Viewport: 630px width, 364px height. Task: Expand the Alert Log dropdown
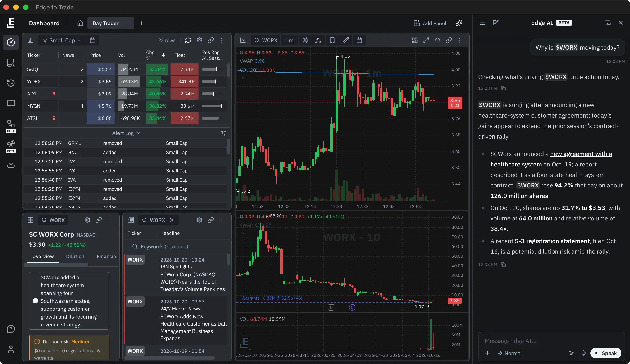pos(126,133)
